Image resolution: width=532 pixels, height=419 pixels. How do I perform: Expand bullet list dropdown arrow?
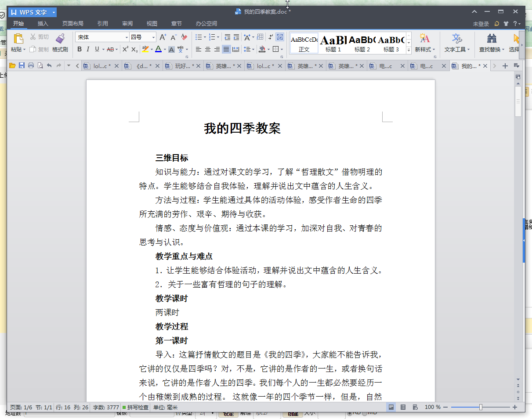point(205,37)
